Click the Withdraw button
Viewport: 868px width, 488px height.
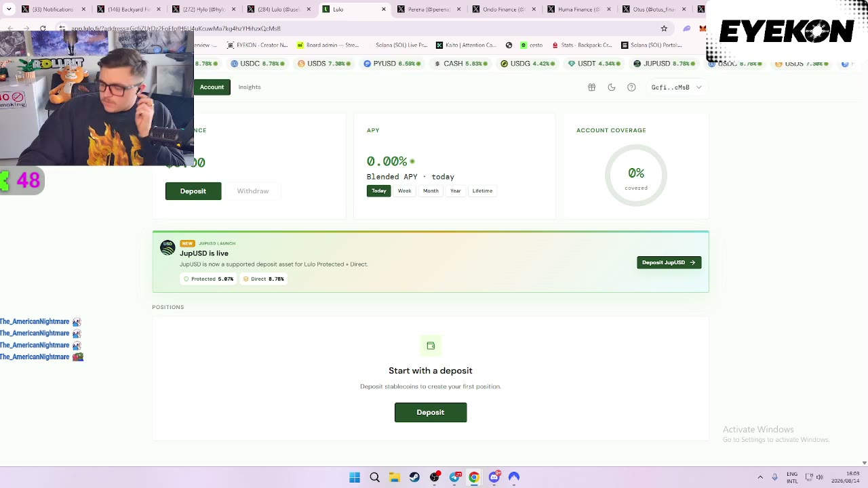point(253,191)
